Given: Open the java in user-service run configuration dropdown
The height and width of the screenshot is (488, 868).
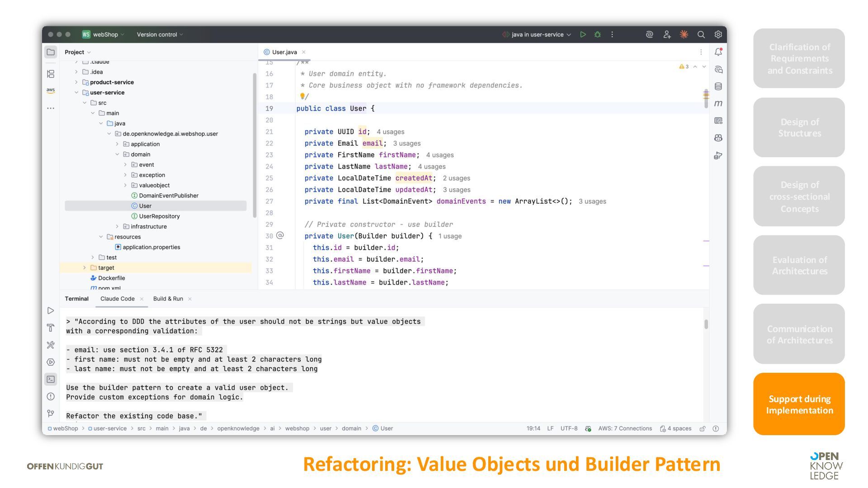Looking at the screenshot, I should (x=537, y=34).
